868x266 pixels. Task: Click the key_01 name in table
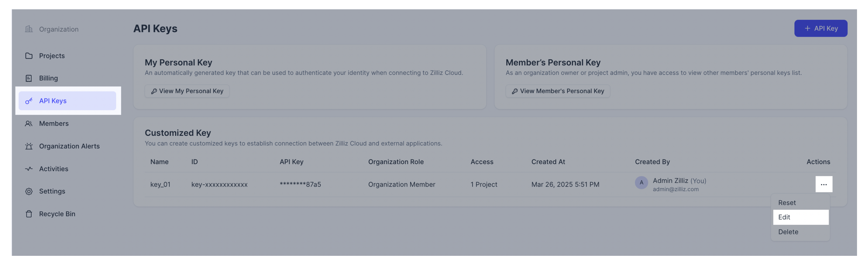point(160,184)
